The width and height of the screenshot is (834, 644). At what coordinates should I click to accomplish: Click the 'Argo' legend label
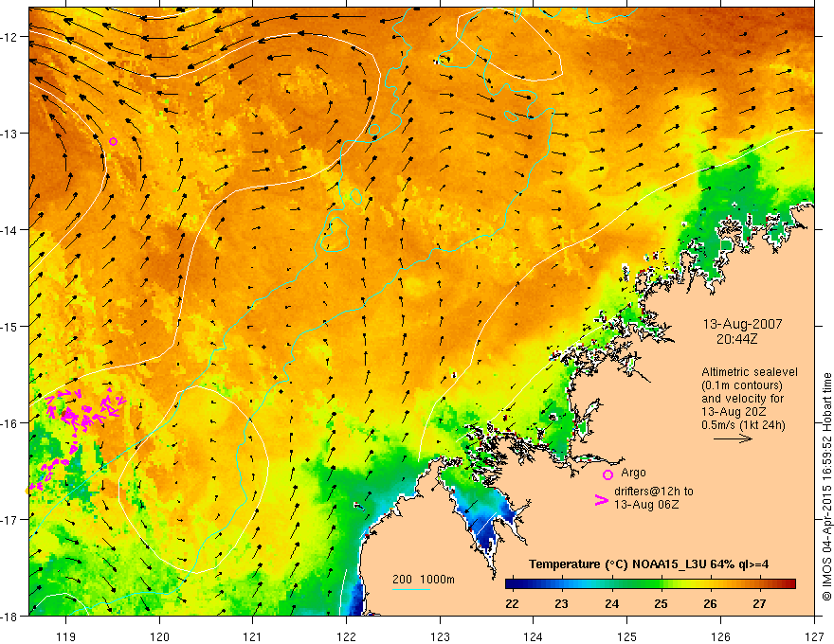(633, 473)
